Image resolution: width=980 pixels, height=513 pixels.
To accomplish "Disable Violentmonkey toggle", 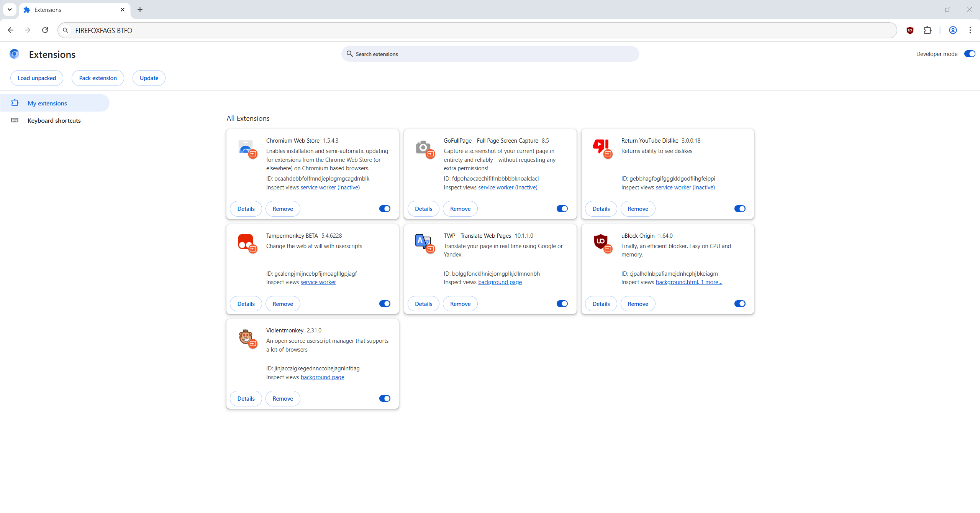I will tap(385, 398).
